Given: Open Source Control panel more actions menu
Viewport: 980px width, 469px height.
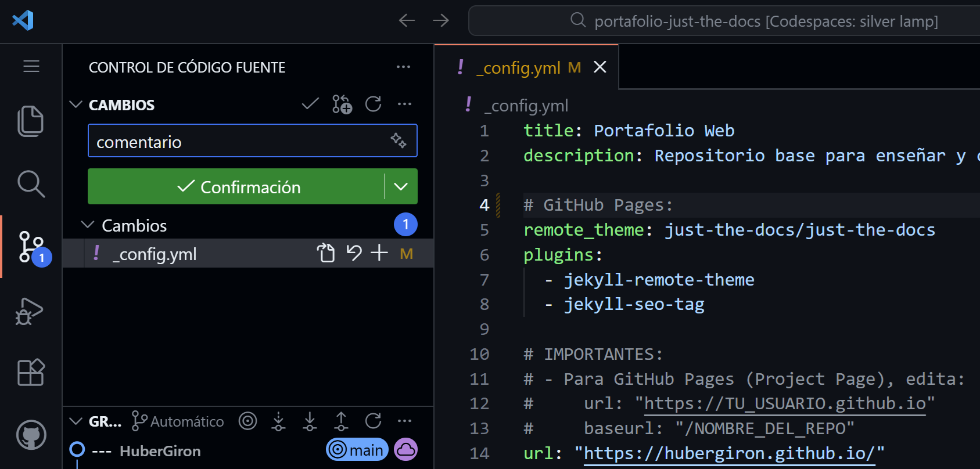Looking at the screenshot, I should click(x=403, y=67).
